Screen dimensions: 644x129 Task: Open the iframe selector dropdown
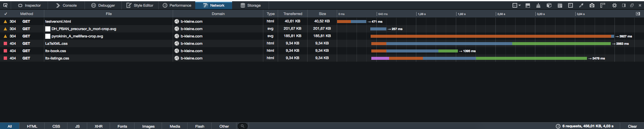coord(517,5)
